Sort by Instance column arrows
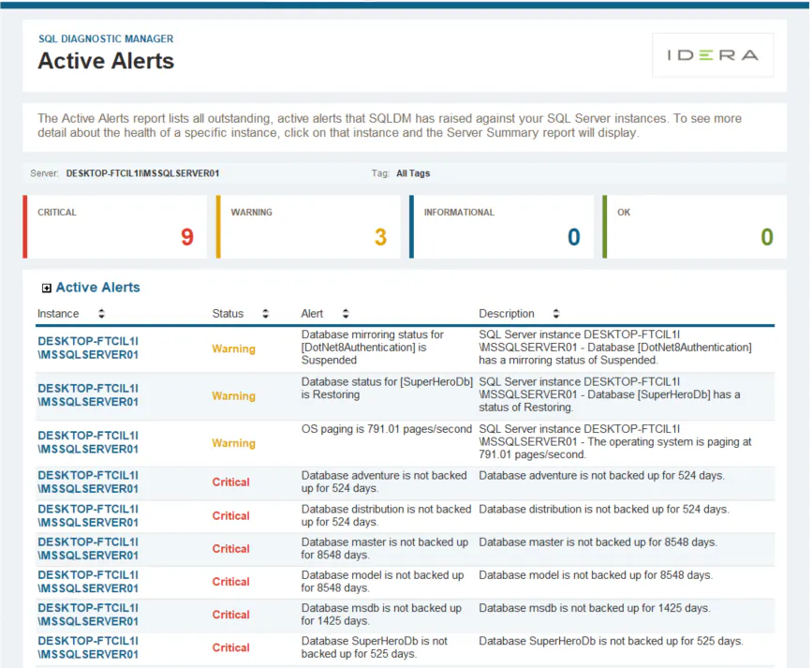812x668 pixels. [101, 314]
